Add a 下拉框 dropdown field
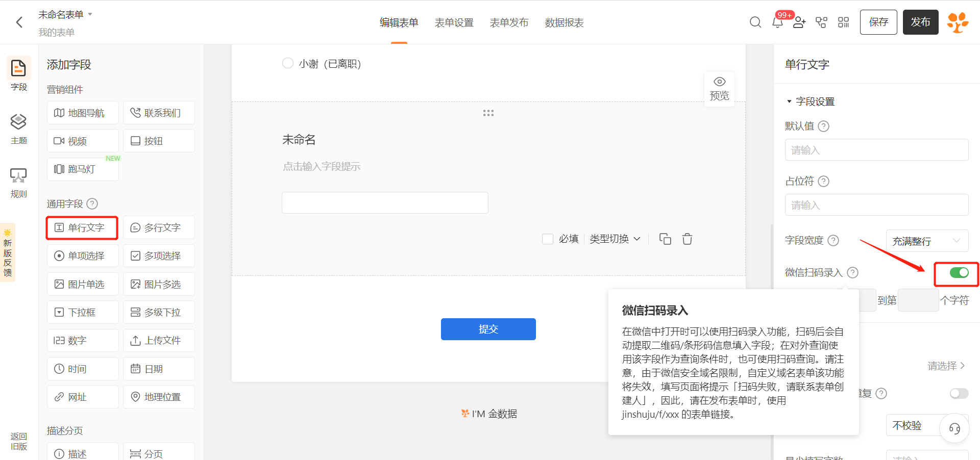Screen dimensions: 980x460 pyautogui.click(x=83, y=312)
